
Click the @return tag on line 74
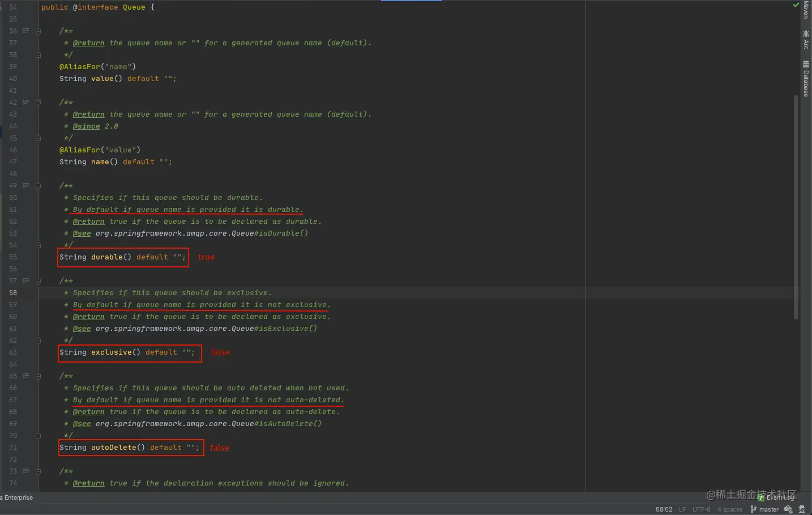click(88, 483)
